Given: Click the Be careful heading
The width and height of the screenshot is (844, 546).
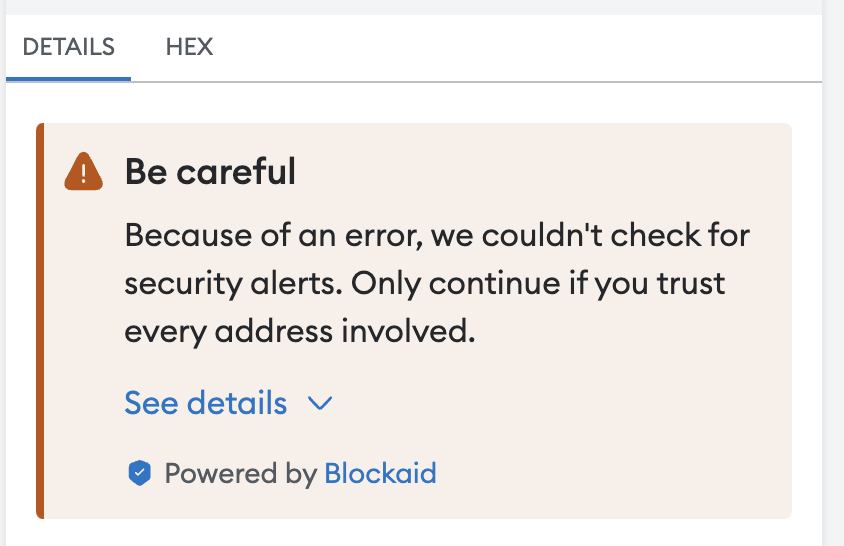Looking at the screenshot, I should pyautogui.click(x=210, y=171).
